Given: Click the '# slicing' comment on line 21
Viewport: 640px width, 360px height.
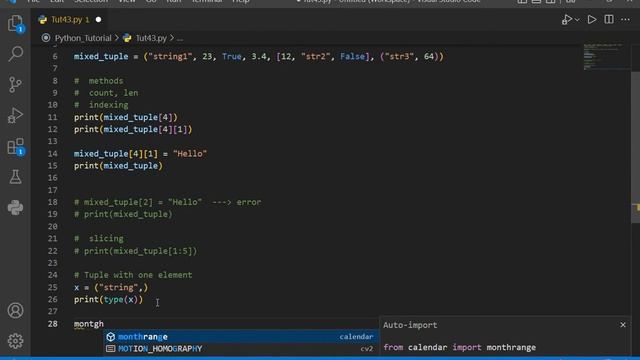Looking at the screenshot, I should tap(99, 239).
